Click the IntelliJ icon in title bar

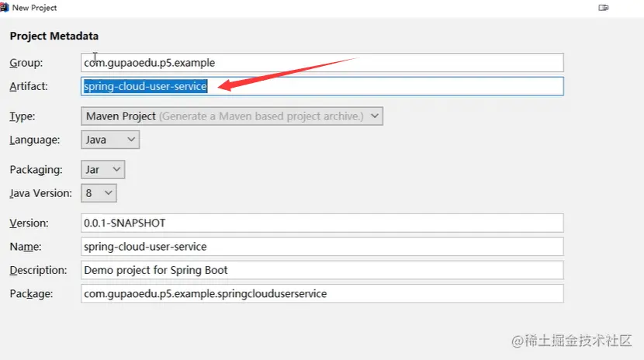click(4, 8)
